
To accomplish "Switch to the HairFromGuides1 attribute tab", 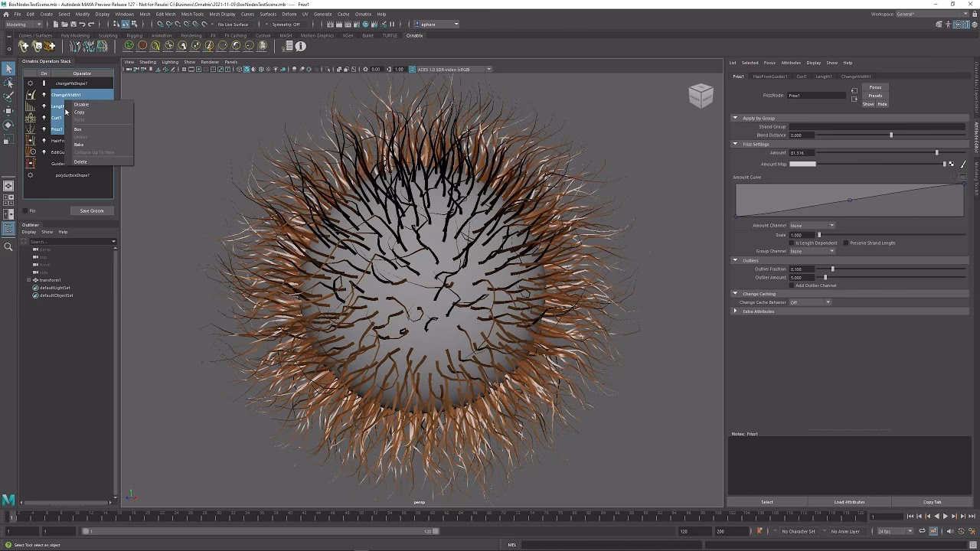I will pyautogui.click(x=769, y=77).
